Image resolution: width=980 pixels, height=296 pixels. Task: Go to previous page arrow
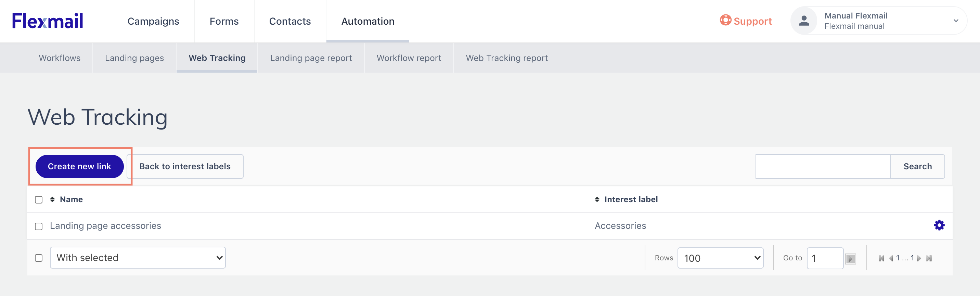click(x=891, y=258)
